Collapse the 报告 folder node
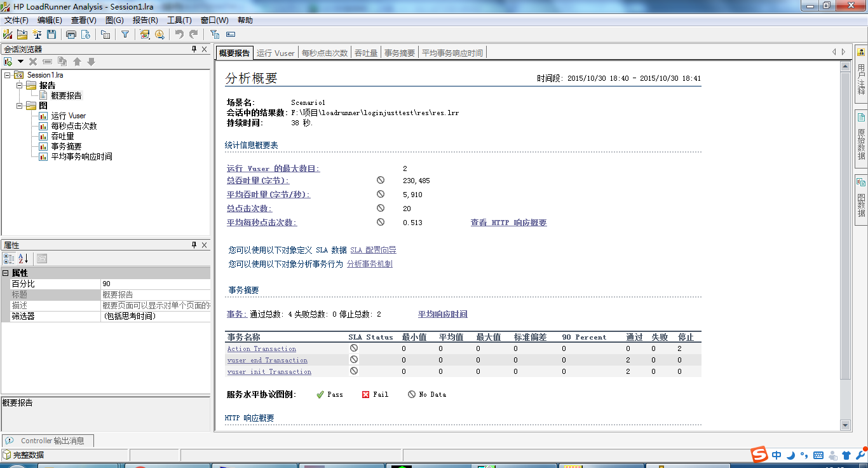Viewport: 868px width, 468px height. (19, 85)
